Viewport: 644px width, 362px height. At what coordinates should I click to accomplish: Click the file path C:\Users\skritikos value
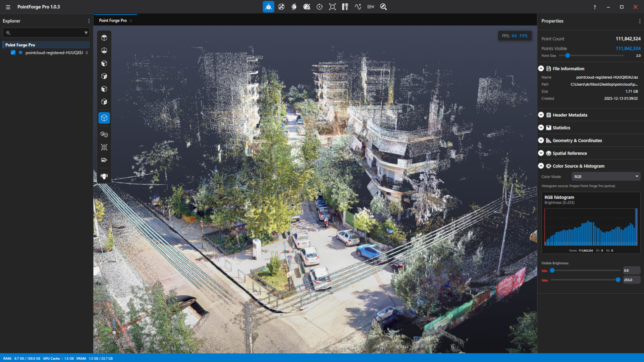[x=604, y=84]
